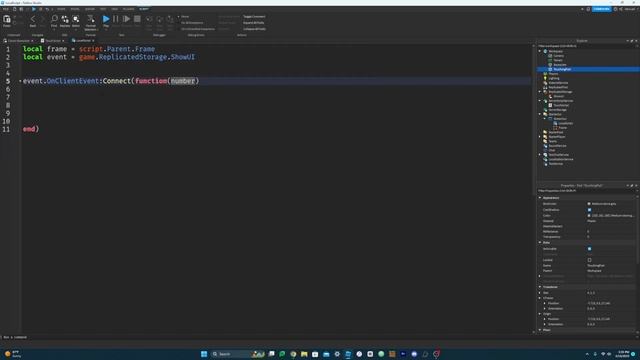Click the Stop test button

[x=137, y=20]
